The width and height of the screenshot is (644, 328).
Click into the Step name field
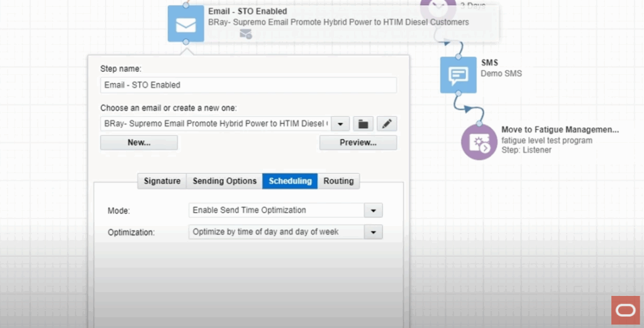coord(248,85)
